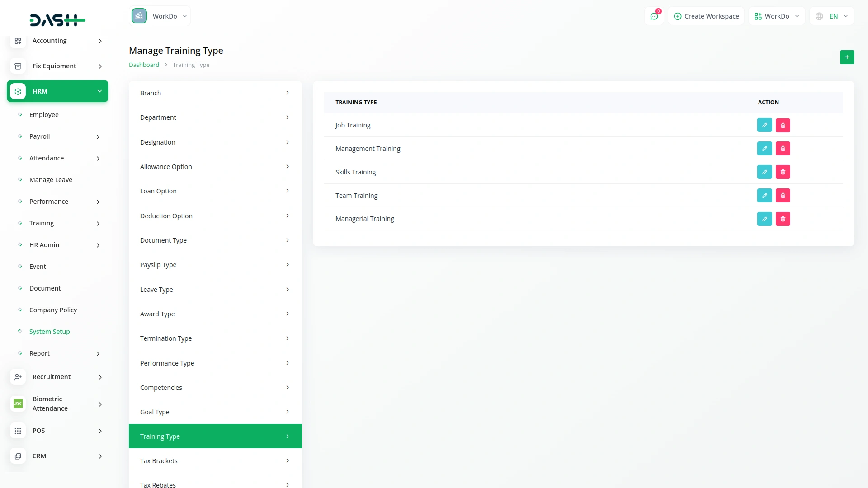Viewport: 868px width, 488px height.
Task: Go to Dashboard breadcrumb link
Action: [x=144, y=65]
